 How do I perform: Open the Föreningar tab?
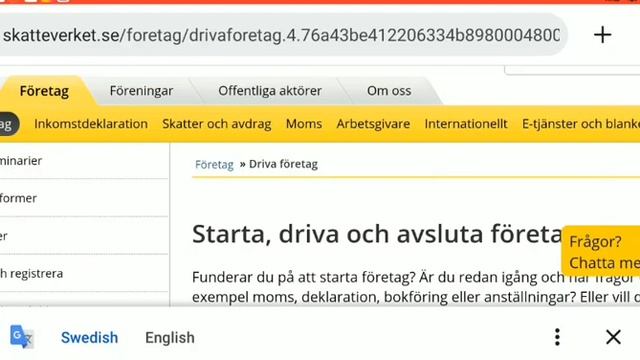(x=141, y=91)
